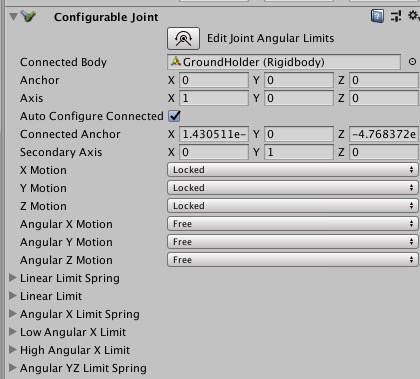
Task: Click the Anchor Y value field
Action: tap(299, 80)
